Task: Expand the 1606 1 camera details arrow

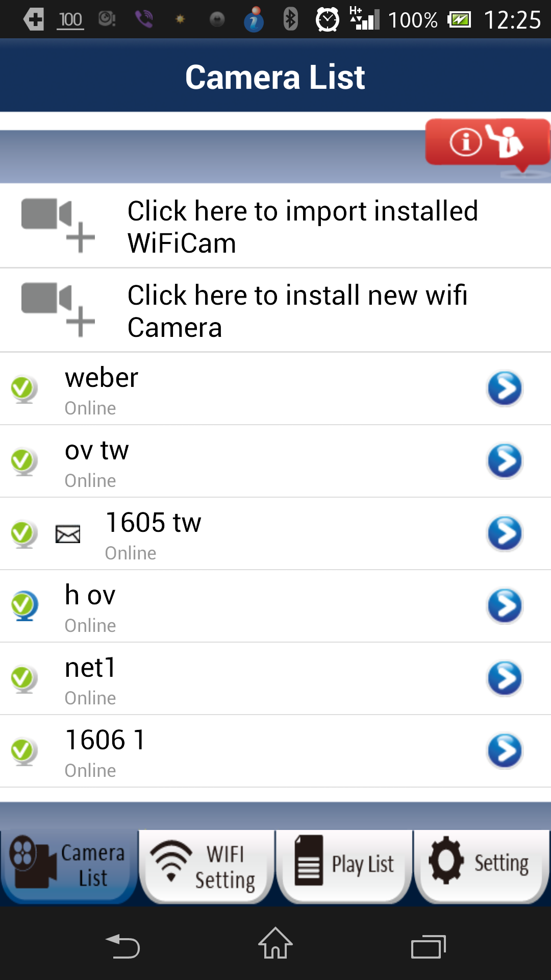Action: [x=505, y=751]
